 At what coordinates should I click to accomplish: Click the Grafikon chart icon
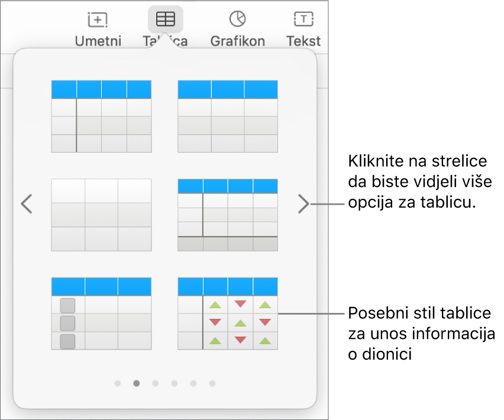tap(238, 19)
